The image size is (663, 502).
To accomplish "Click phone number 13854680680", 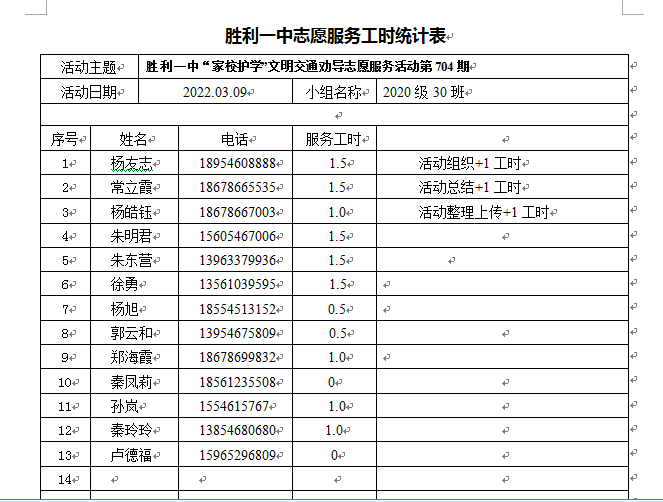I will click(x=237, y=431).
